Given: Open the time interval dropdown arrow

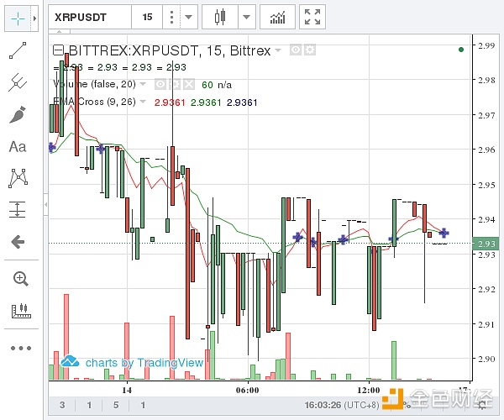Looking at the screenshot, I should pos(189,17).
